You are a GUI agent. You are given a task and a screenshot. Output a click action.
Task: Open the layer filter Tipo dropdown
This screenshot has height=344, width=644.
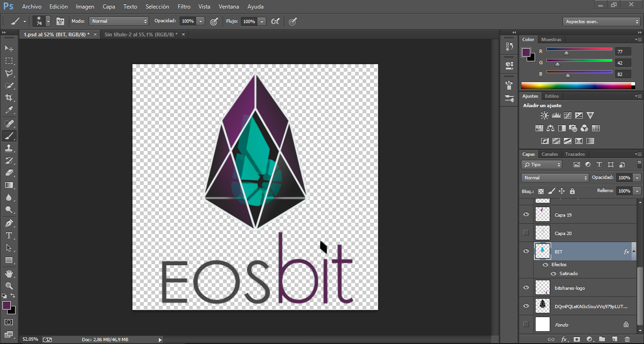pos(542,165)
